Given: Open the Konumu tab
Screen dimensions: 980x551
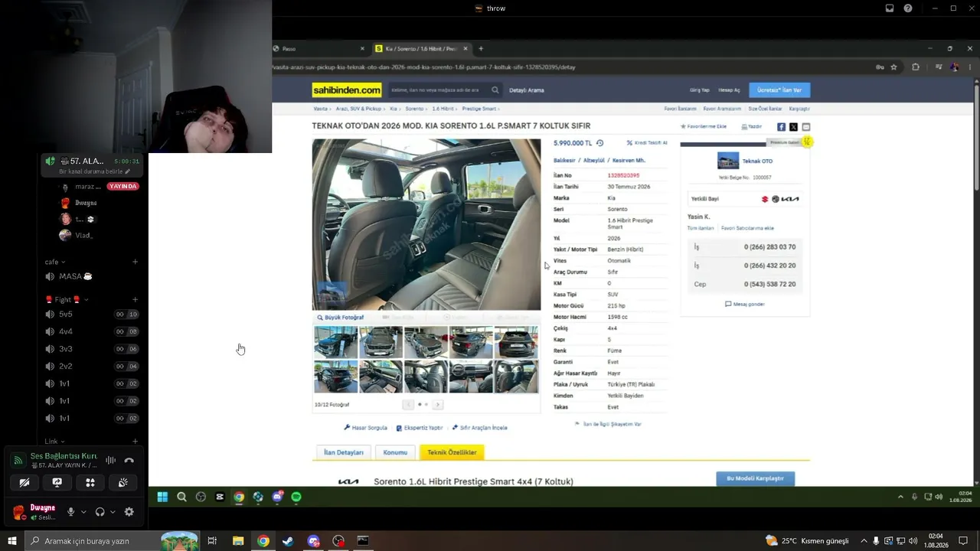Looking at the screenshot, I should click(x=395, y=452).
